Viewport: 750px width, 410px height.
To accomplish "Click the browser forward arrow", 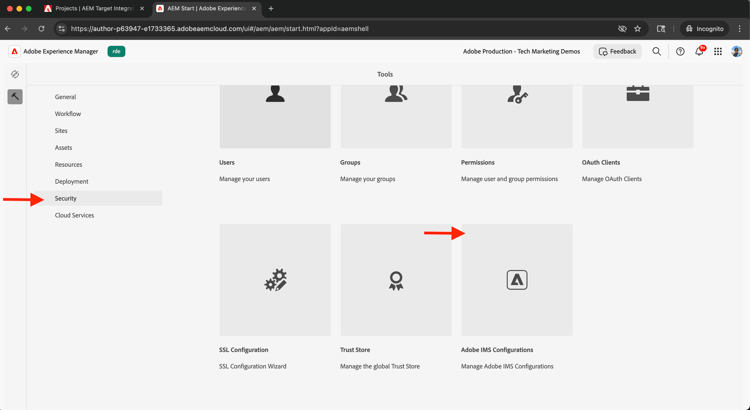I will (x=24, y=29).
